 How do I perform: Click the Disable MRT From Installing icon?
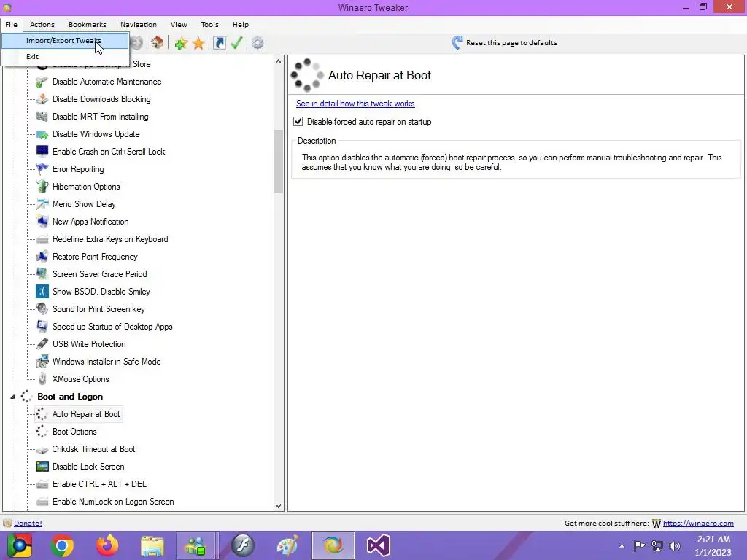click(x=42, y=117)
